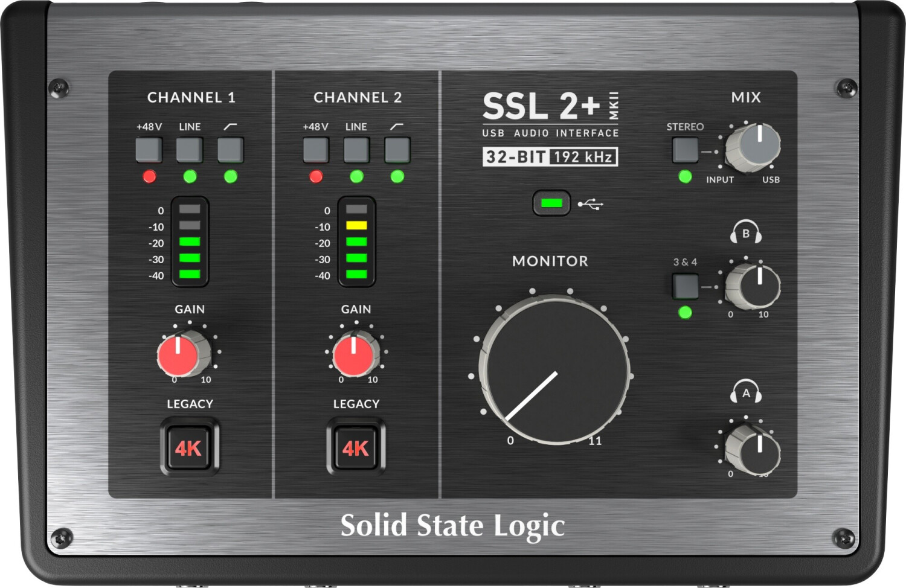
Task: Click Channel 1 level meter
Action: point(190,241)
